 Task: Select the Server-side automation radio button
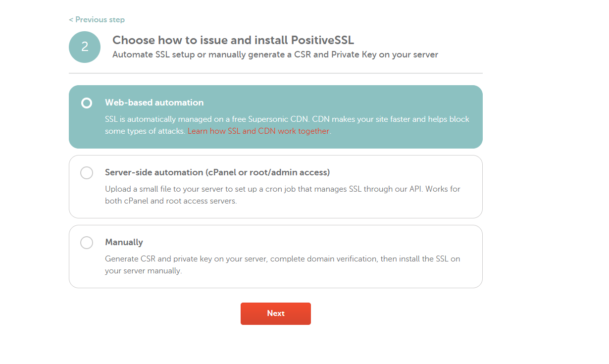tap(87, 173)
